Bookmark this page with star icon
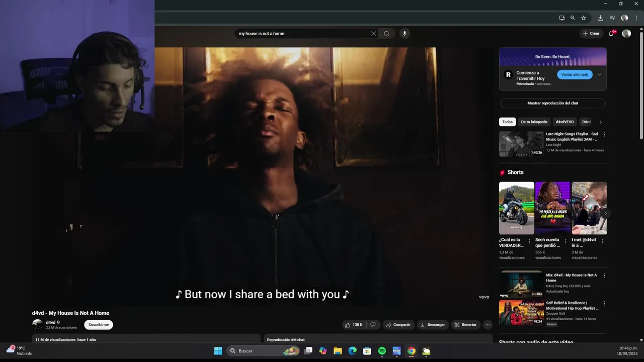Image resolution: width=644 pixels, height=362 pixels. 584,18
